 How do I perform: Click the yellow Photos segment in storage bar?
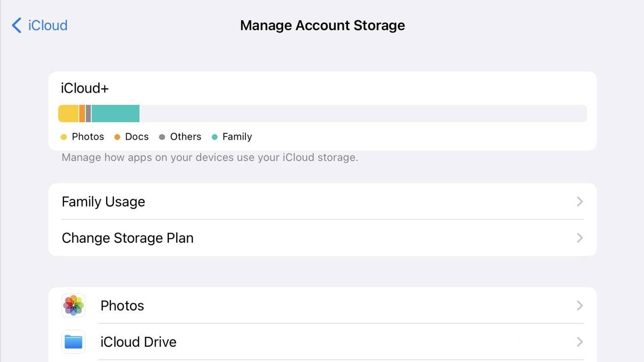point(68,113)
